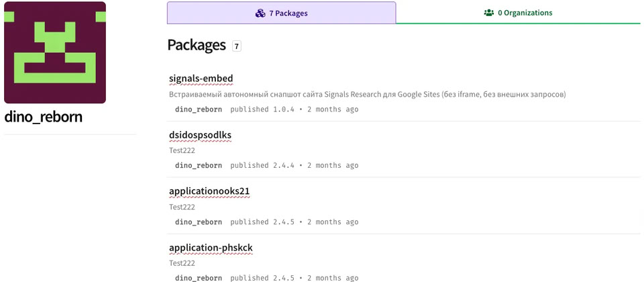Click the people icon in the Organizations tab
This screenshot has width=644, height=282.
coord(488,13)
